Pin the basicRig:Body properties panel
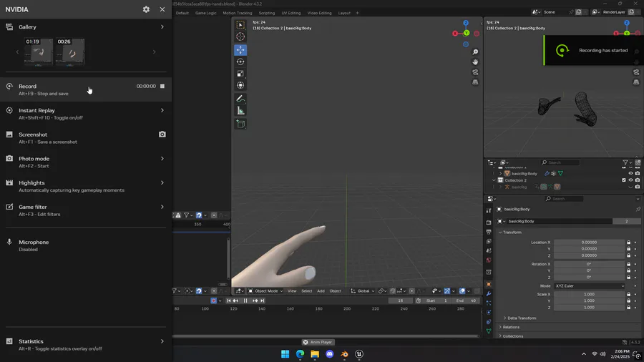This screenshot has width=644, height=362. coord(638,209)
